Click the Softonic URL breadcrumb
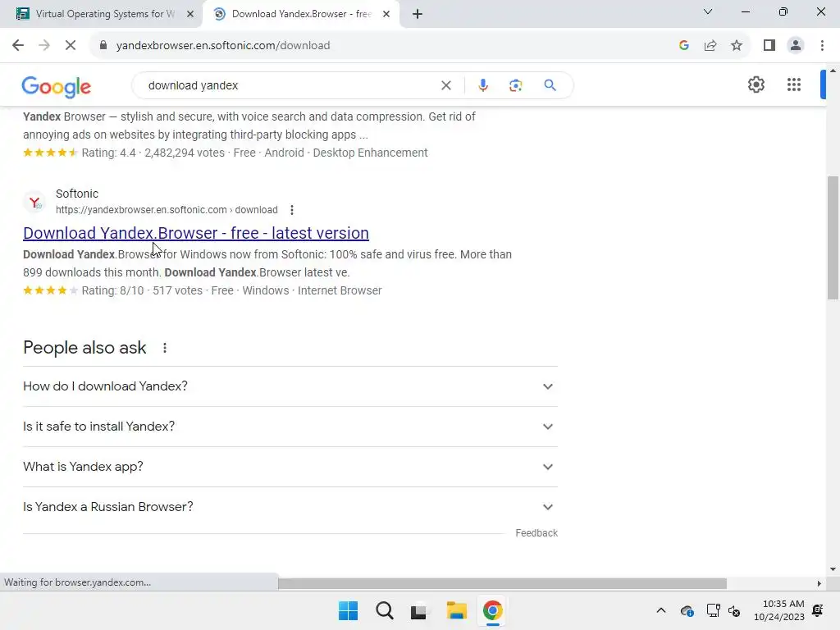This screenshot has height=630, width=840. pyautogui.click(x=167, y=210)
